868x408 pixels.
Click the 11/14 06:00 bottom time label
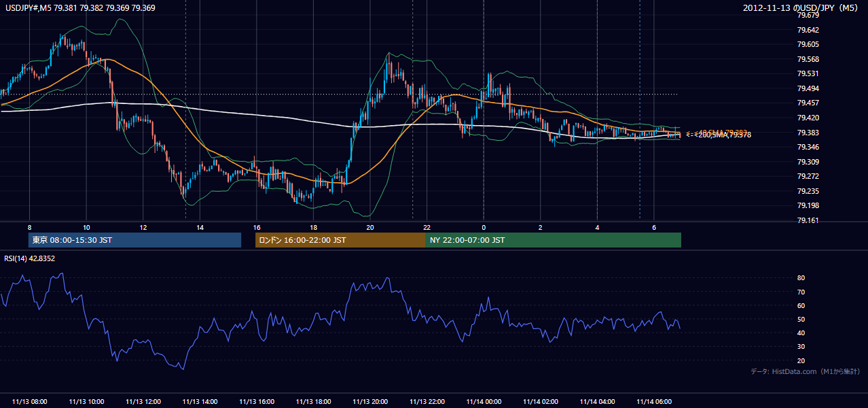(x=653, y=402)
